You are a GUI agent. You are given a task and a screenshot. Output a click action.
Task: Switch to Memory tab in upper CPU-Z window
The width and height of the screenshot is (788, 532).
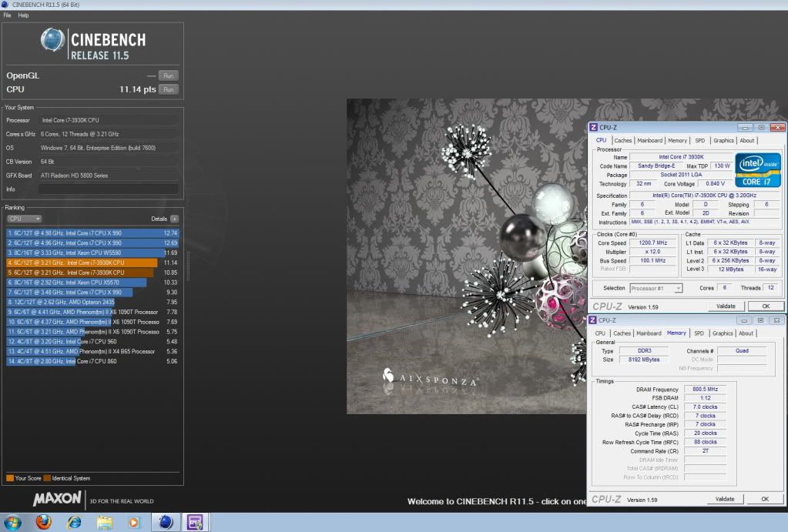tap(677, 141)
